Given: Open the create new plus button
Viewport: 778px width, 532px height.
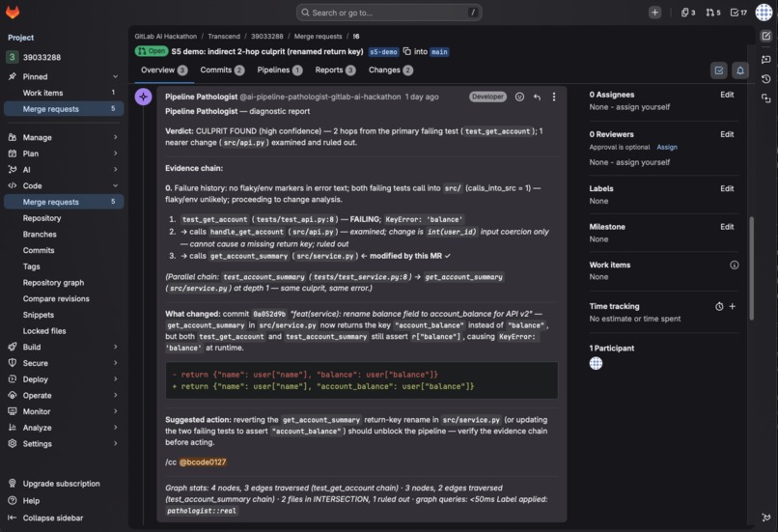Looking at the screenshot, I should pyautogui.click(x=655, y=13).
